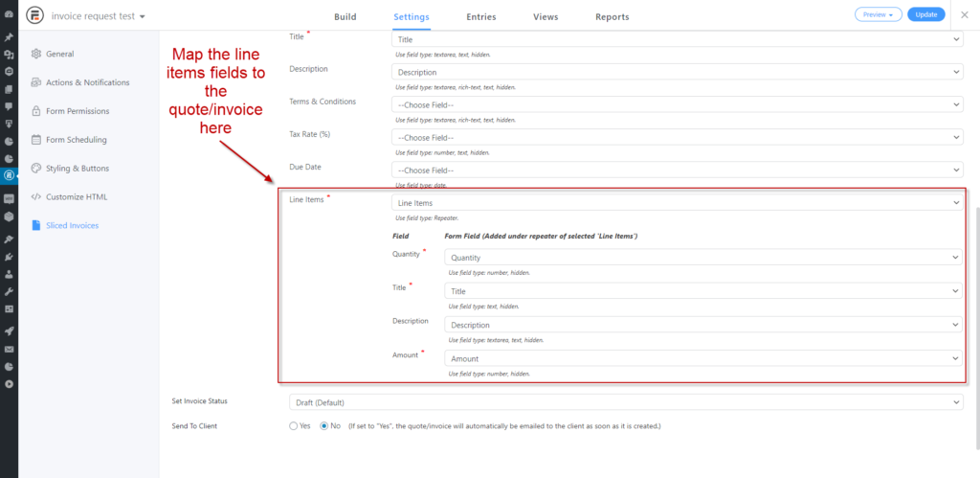Select the Sliced Invoices document icon
Image resolution: width=980 pixels, height=478 pixels.
(36, 225)
